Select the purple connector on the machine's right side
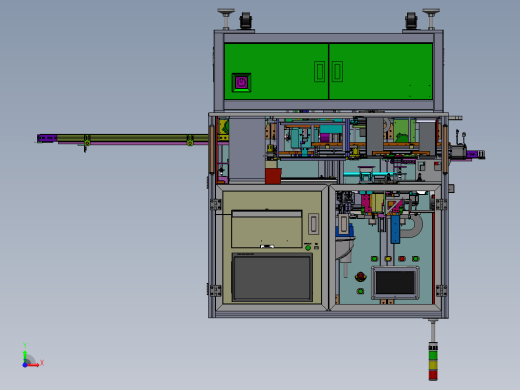 point(472,154)
